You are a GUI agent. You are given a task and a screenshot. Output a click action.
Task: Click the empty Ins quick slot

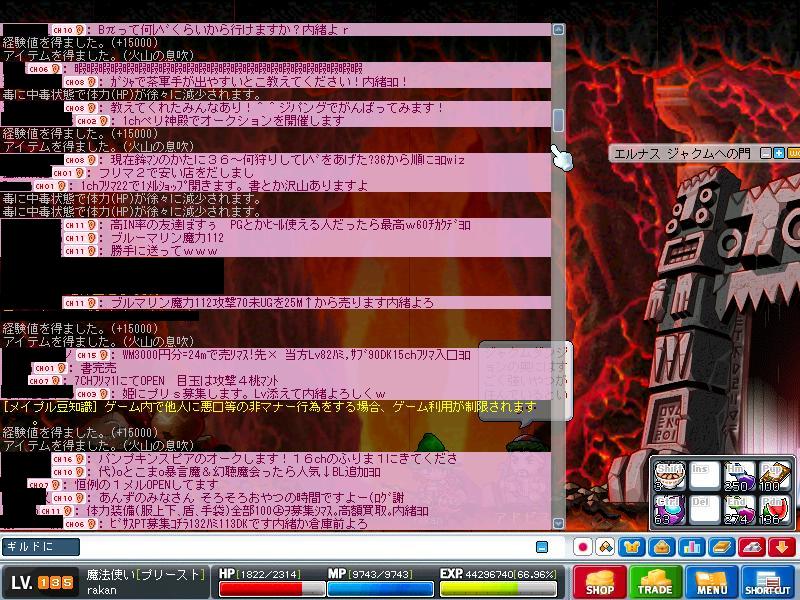coord(704,476)
